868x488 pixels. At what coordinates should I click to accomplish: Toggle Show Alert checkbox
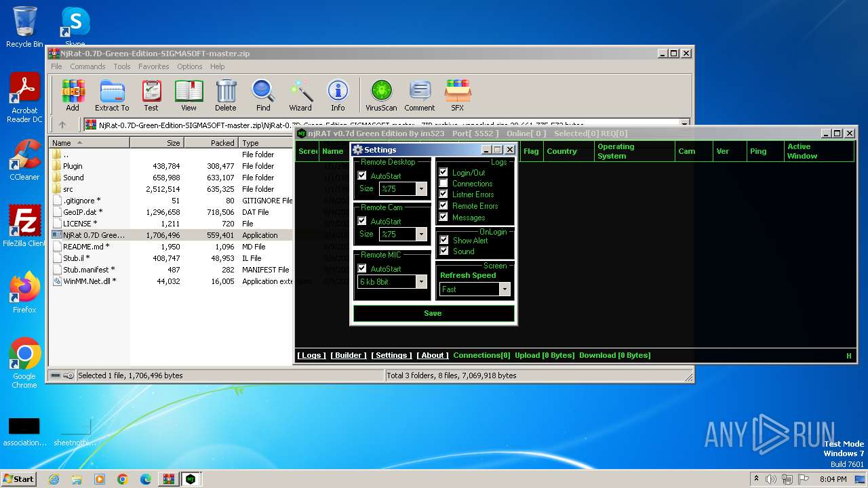(444, 240)
